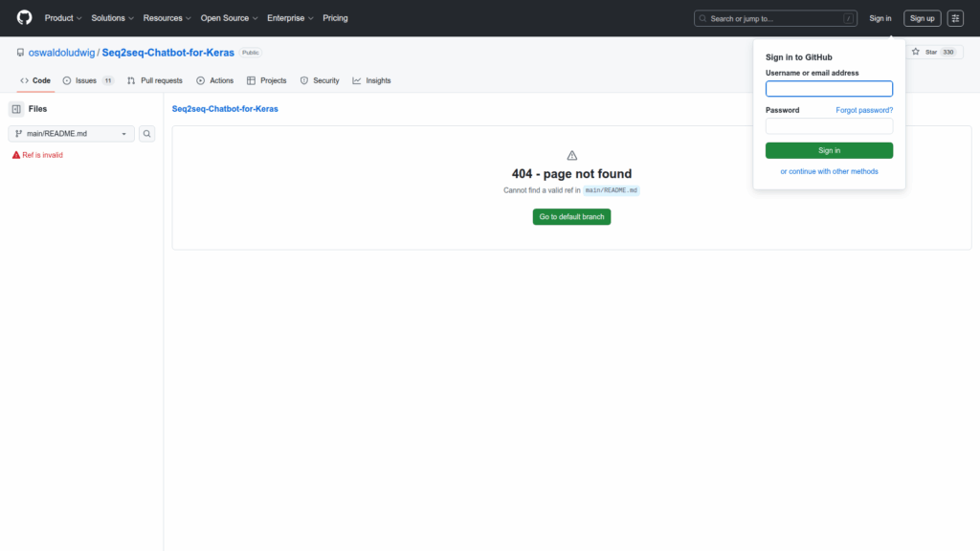Click the green Sign in button
This screenshot has height=551, width=980.
829,150
